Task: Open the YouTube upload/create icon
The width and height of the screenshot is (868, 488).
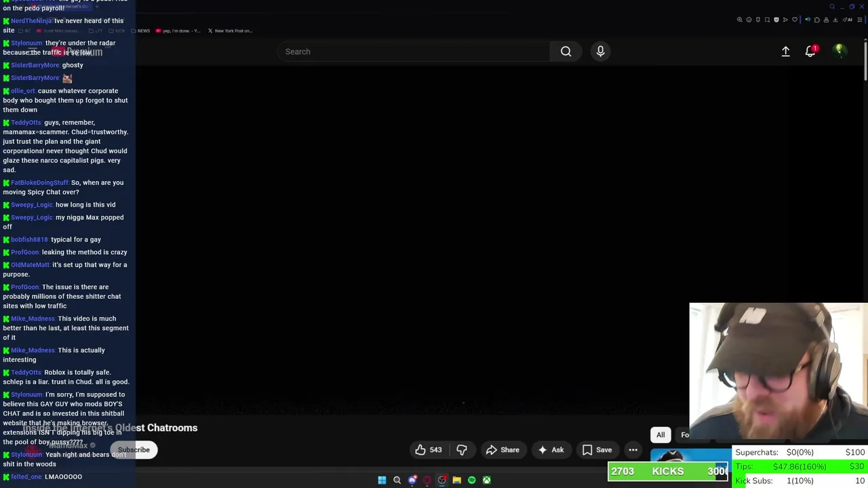Action: 785,52
